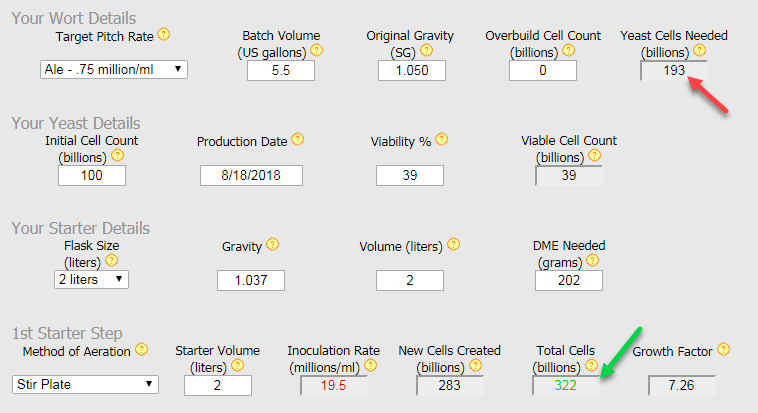
Task: Click help icon beside Batch Volume label
Action: pos(317,50)
